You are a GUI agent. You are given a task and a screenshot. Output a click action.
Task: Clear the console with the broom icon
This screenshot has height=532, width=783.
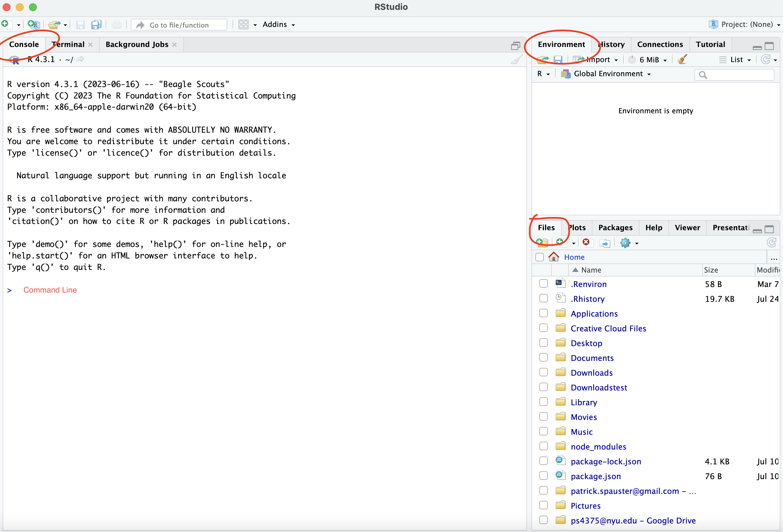(517, 59)
